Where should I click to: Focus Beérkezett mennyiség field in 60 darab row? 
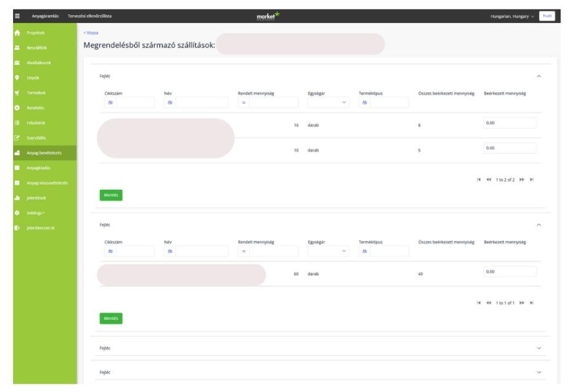click(x=510, y=272)
